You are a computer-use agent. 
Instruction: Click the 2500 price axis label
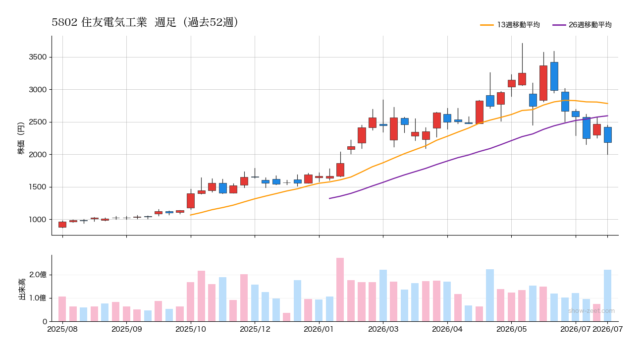(x=38, y=122)
